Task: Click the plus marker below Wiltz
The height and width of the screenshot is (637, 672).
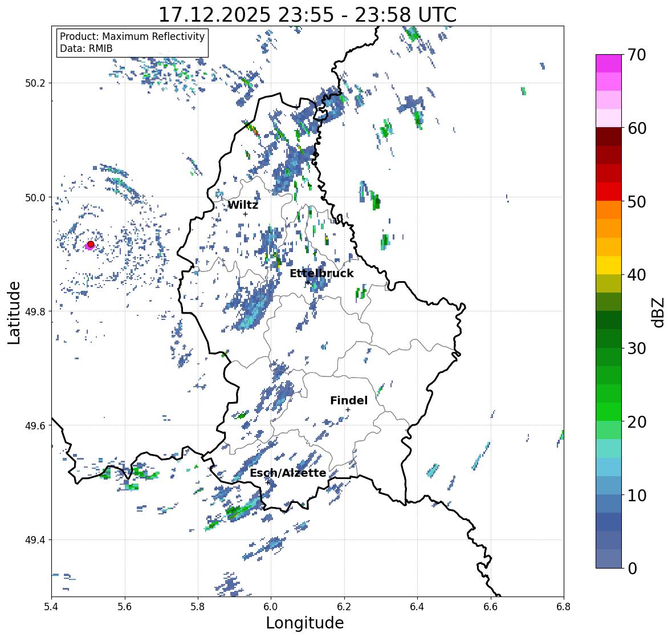Action: (245, 214)
